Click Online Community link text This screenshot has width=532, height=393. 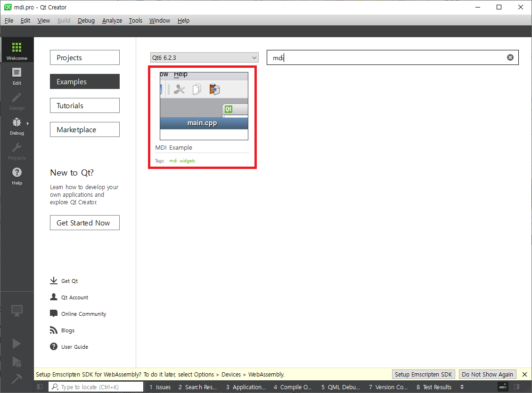[84, 314]
